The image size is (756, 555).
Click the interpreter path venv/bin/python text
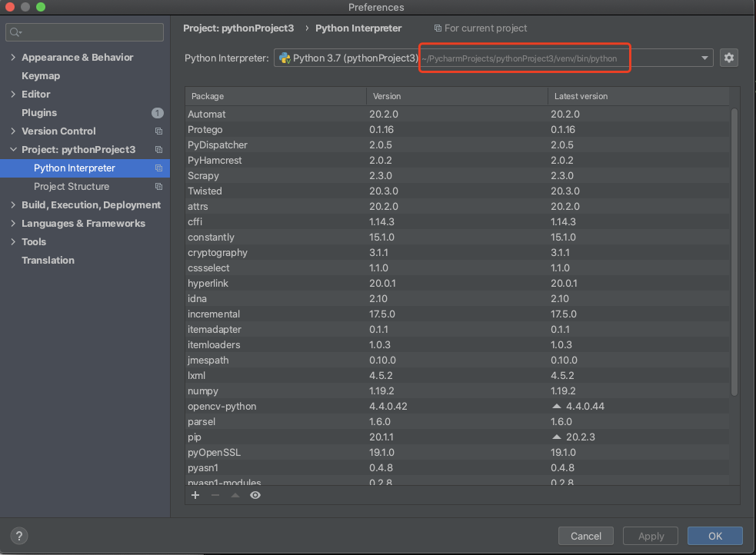519,58
